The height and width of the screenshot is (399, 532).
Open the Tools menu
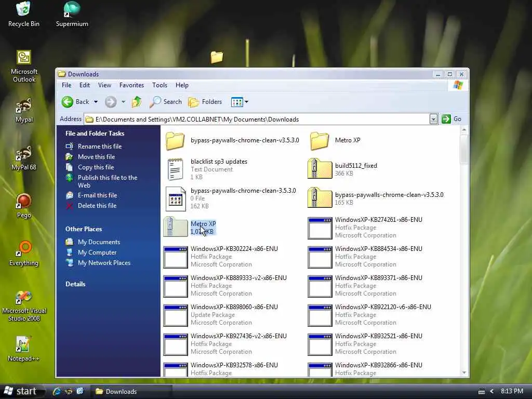[159, 85]
